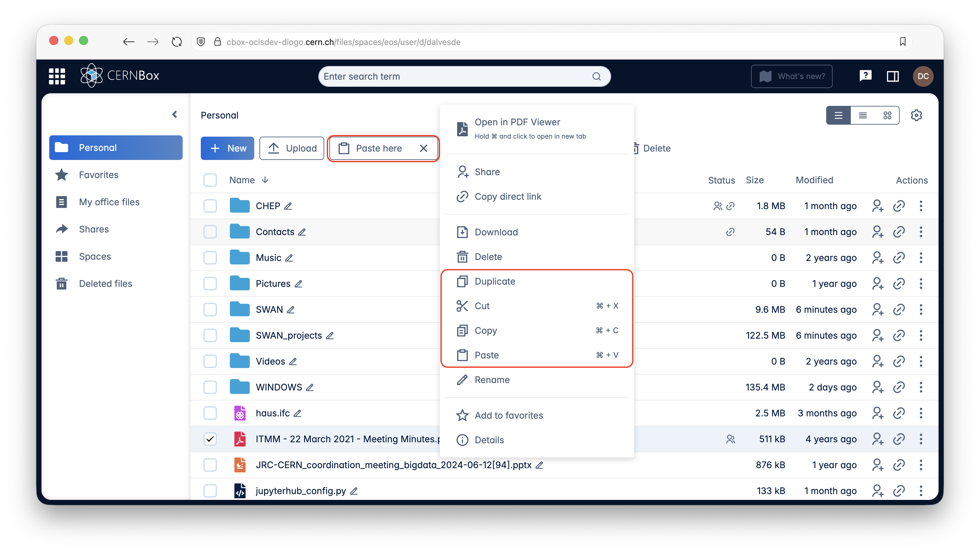Switch to tiles grid view
The image size is (980, 553).
click(x=887, y=115)
